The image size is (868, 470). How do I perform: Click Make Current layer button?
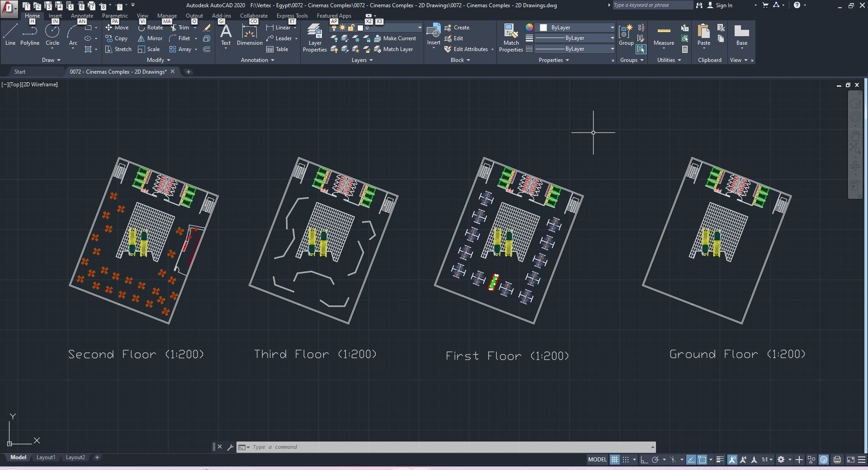pos(395,38)
